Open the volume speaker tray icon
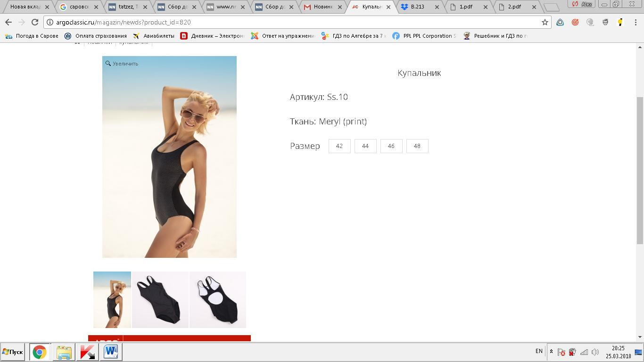644x362 pixels. coord(595,352)
